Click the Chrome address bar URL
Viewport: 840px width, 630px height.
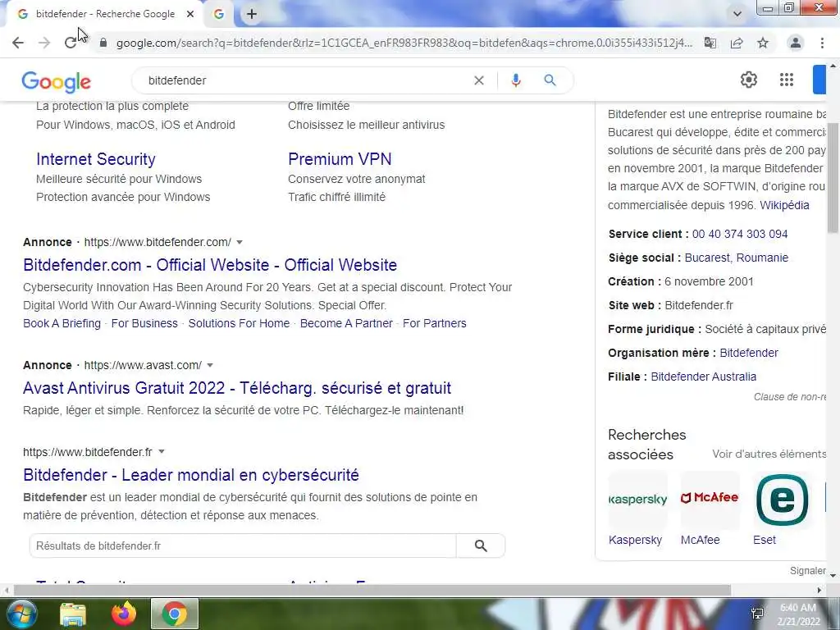click(x=404, y=43)
